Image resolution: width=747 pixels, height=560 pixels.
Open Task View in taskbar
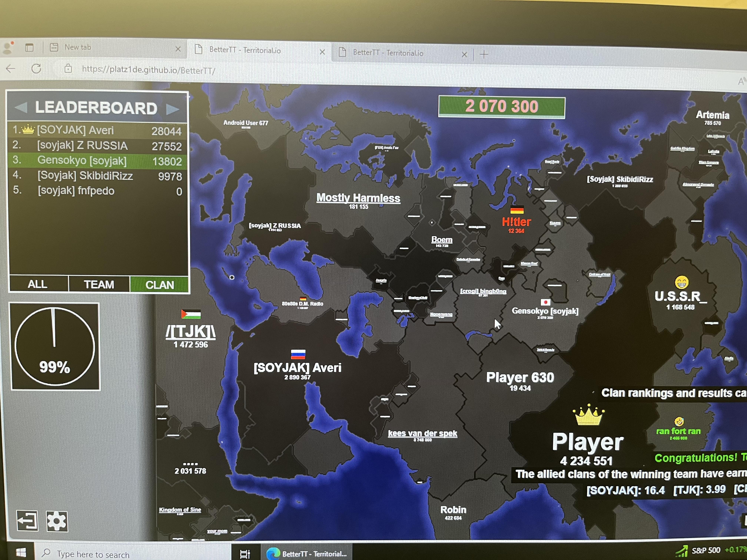coord(245,554)
